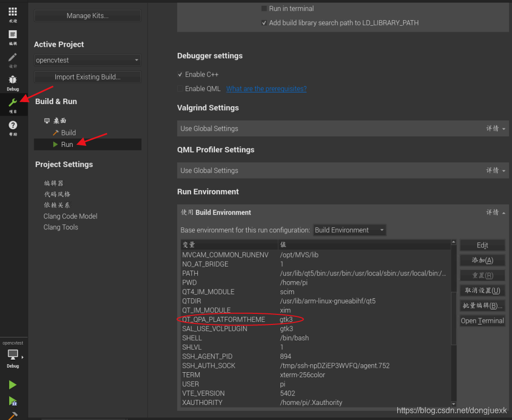Open the Base environment dropdown for Build Environment

pyautogui.click(x=349, y=229)
